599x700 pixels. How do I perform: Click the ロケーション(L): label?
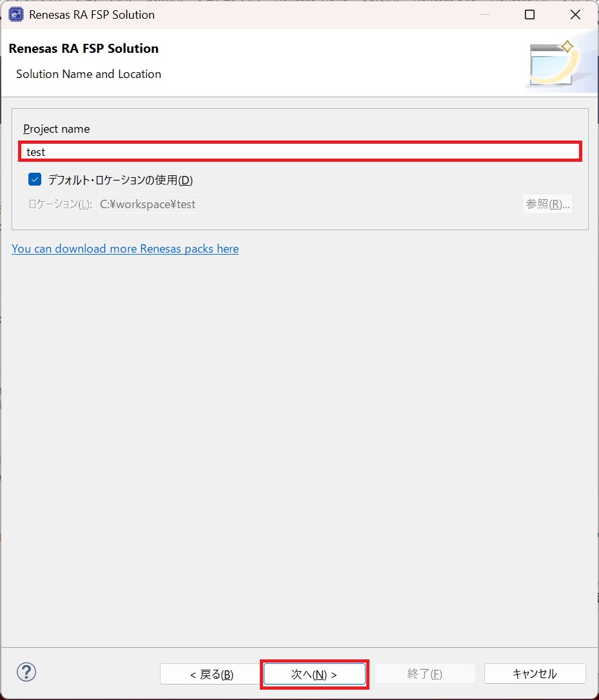[61, 204]
